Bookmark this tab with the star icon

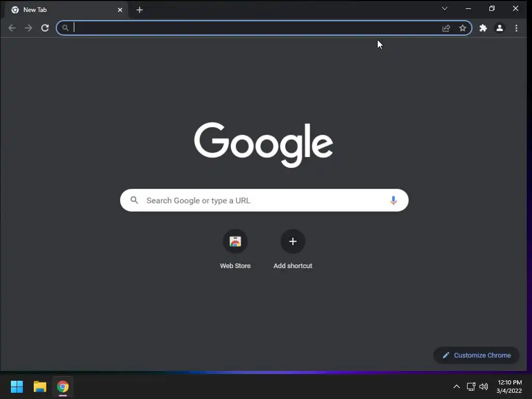click(x=462, y=28)
